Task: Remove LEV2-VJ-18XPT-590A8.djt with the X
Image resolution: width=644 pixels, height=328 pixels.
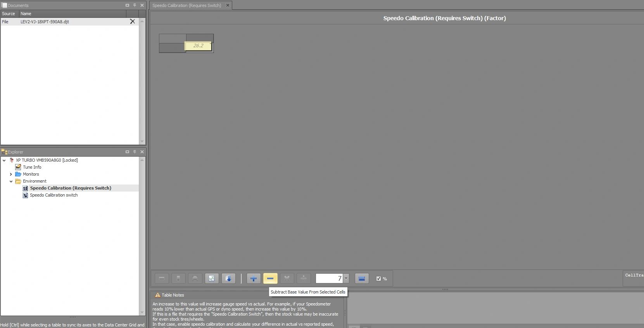Action: click(x=132, y=22)
